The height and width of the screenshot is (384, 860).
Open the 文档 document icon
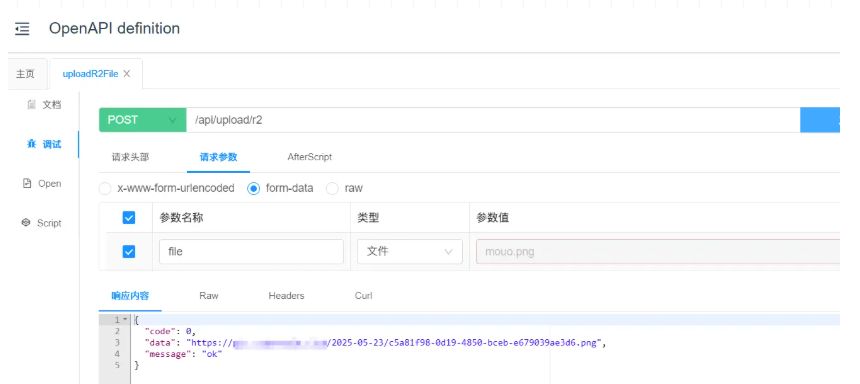(x=31, y=105)
